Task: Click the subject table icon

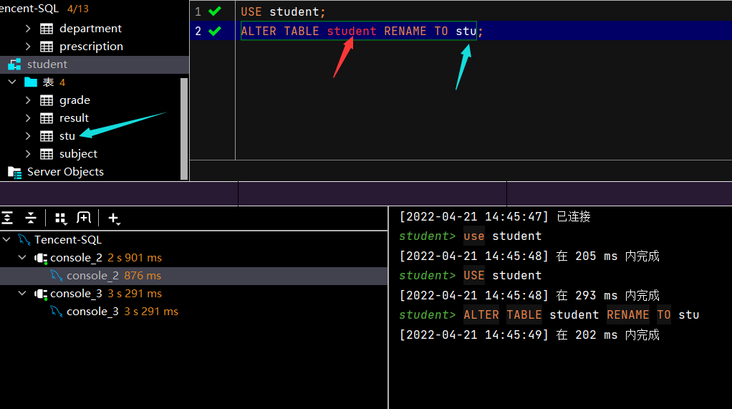Action: [x=46, y=154]
